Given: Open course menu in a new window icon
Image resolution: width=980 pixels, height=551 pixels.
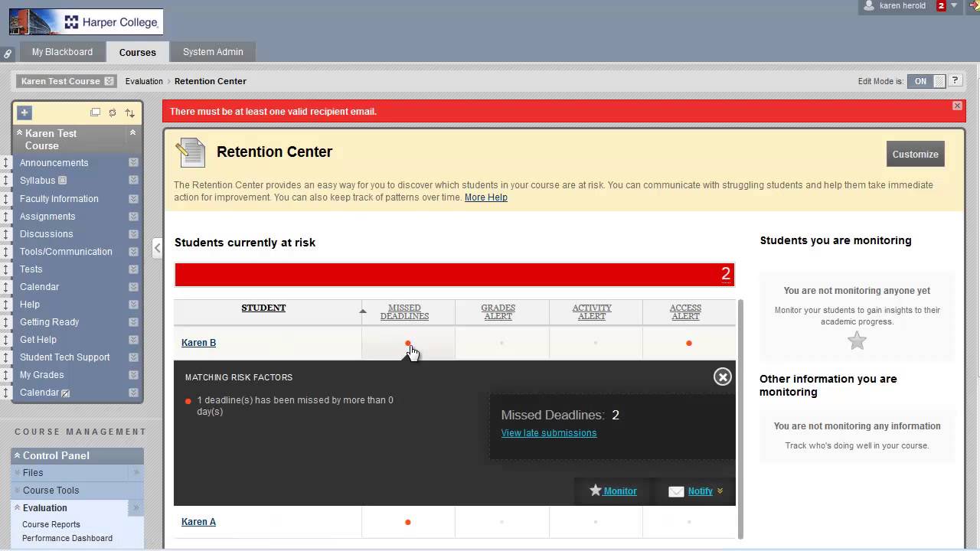Looking at the screenshot, I should (95, 112).
